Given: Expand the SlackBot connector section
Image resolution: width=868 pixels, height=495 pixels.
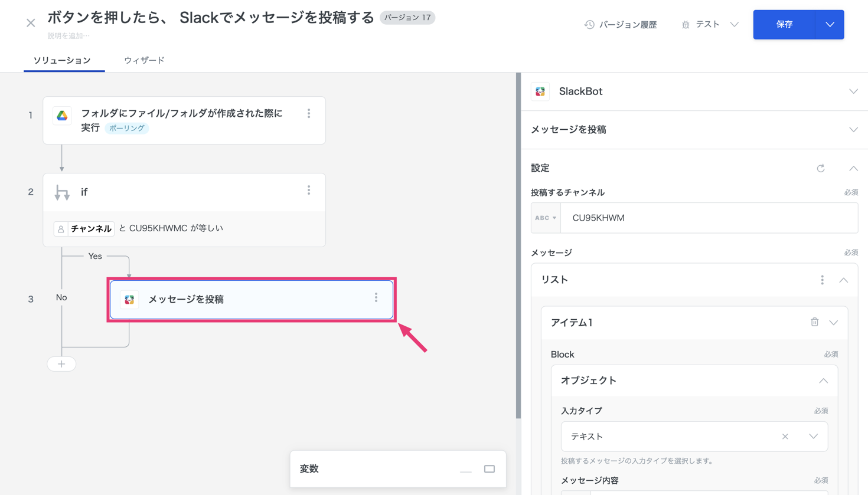Looking at the screenshot, I should pos(853,91).
